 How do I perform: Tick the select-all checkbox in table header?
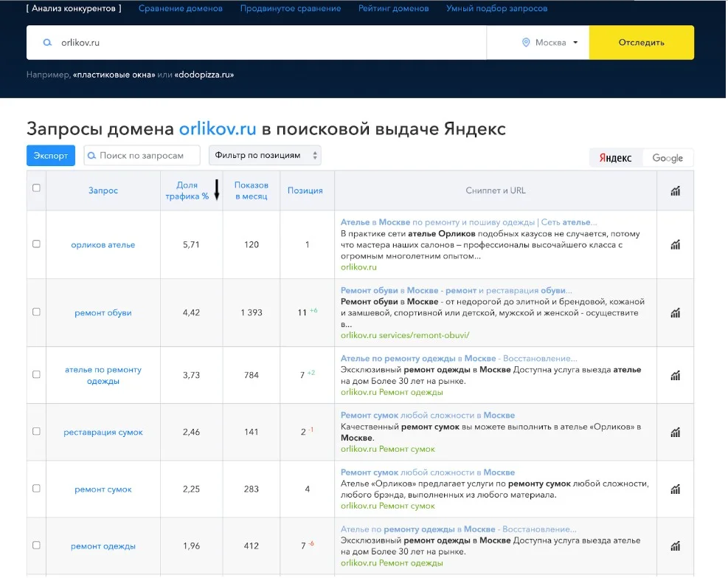[x=36, y=187]
